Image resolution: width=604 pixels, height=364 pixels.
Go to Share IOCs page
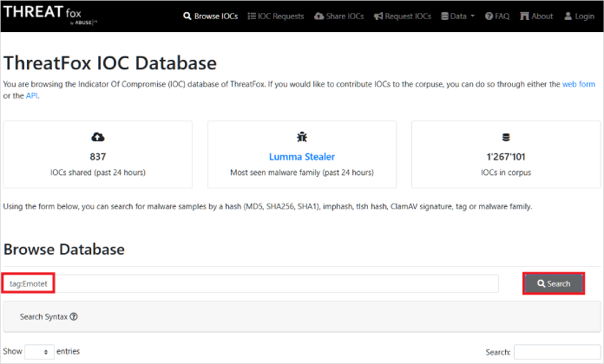pos(339,16)
